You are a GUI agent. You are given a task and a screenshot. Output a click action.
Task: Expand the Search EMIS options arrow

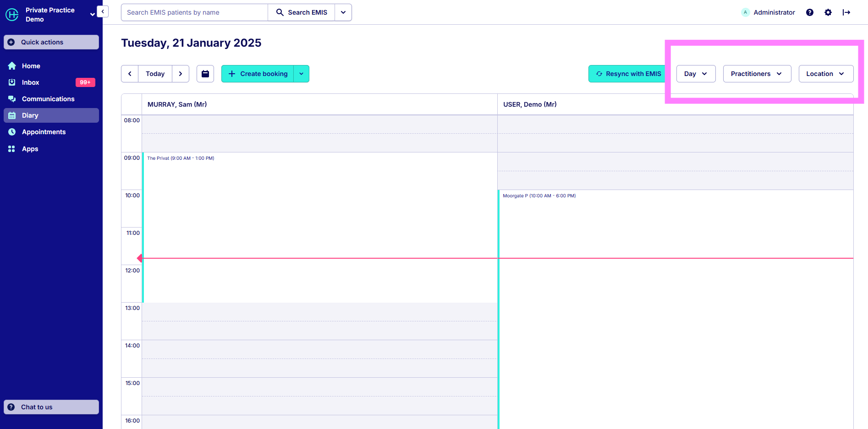pos(343,12)
